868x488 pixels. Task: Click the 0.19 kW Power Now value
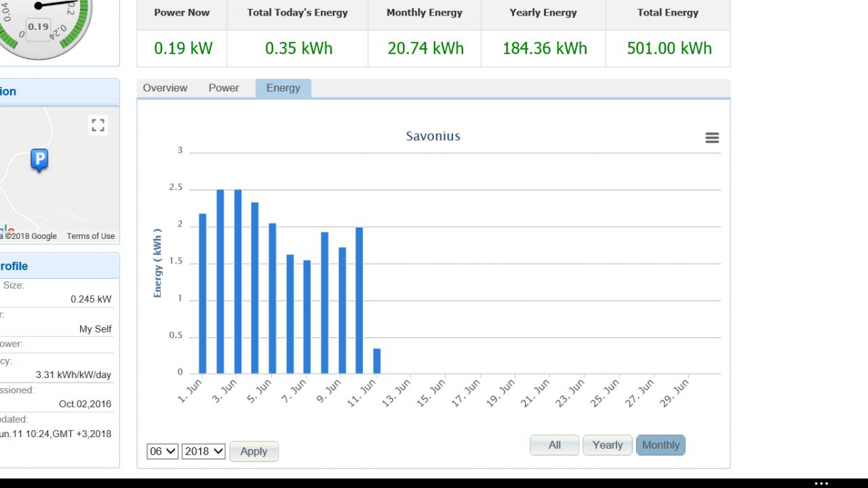click(x=183, y=48)
